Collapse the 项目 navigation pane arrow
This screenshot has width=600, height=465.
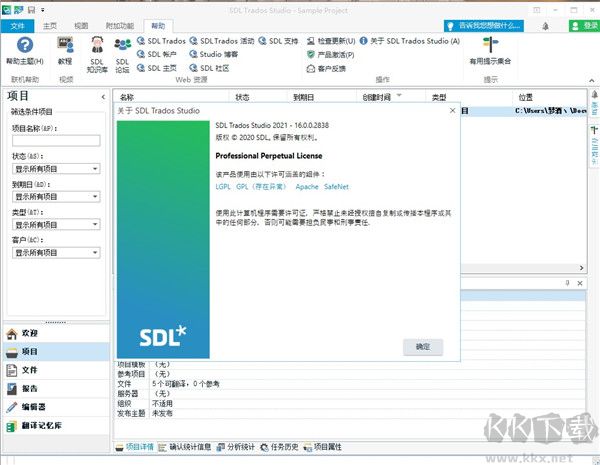pos(103,96)
